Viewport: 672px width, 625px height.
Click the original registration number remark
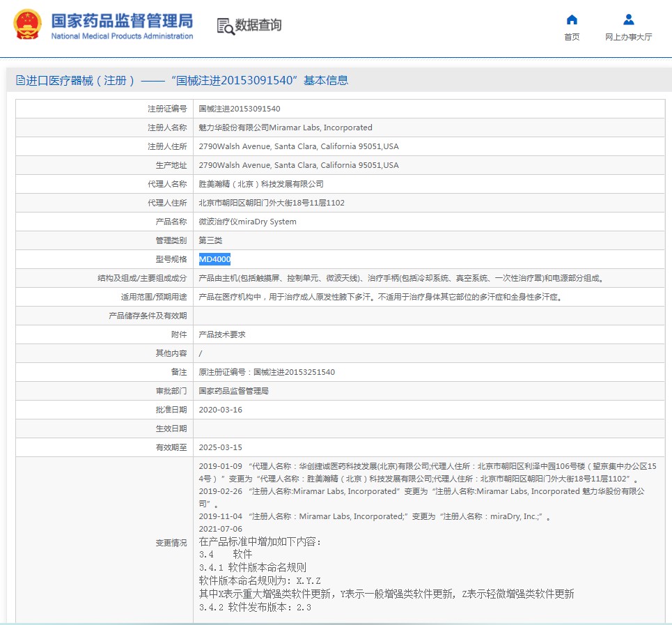pos(267,372)
